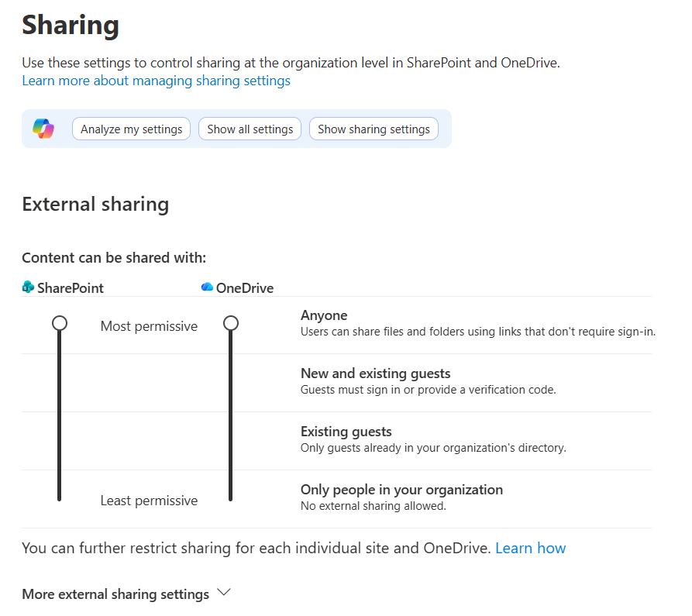The width and height of the screenshot is (692, 616).
Task: Open Learn more about managing sharing settings
Action: (157, 81)
